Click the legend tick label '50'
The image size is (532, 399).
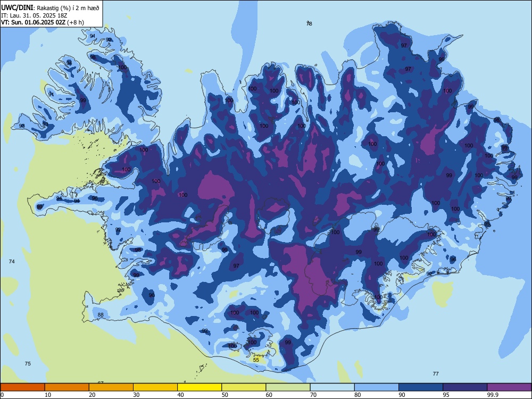click(x=225, y=395)
